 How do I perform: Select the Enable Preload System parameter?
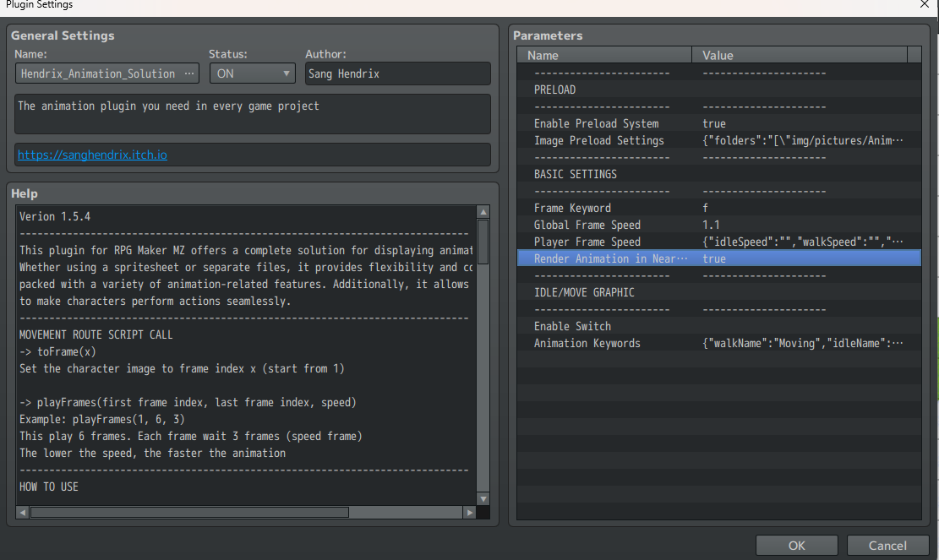pyautogui.click(x=596, y=123)
